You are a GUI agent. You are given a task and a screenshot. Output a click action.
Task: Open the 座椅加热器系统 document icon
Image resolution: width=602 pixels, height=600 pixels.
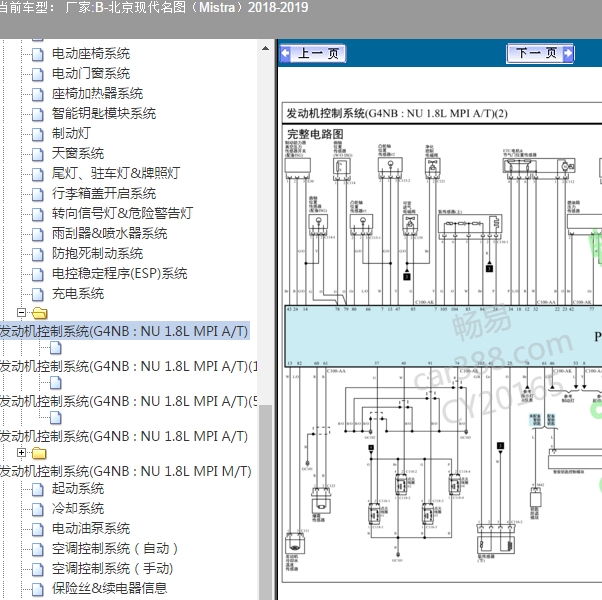(x=38, y=94)
